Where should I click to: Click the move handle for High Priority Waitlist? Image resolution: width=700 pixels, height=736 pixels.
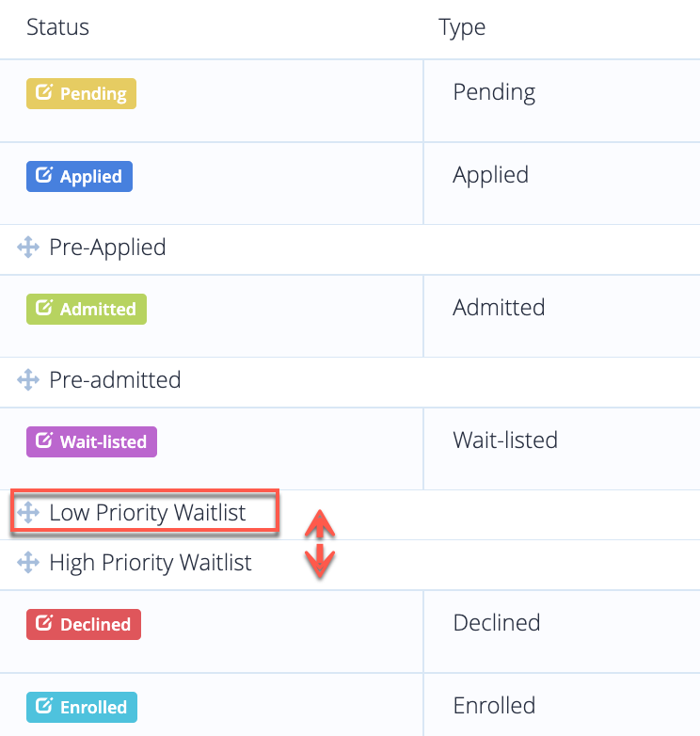coord(28,562)
